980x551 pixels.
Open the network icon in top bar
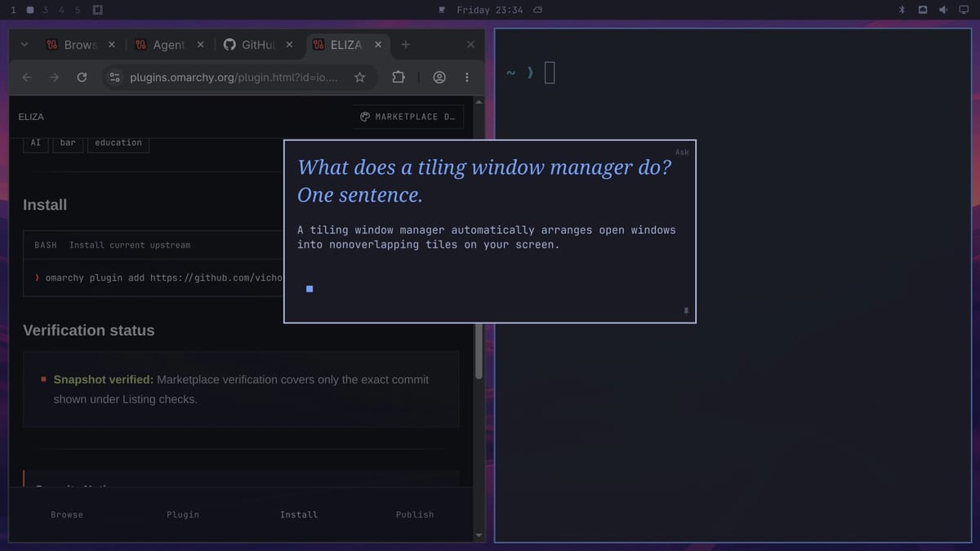tap(923, 10)
